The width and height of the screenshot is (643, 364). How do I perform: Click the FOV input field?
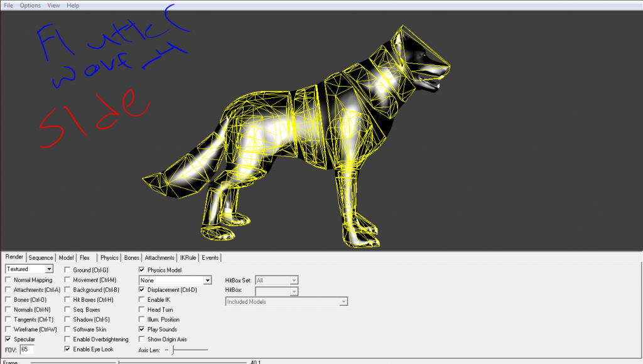pyautogui.click(x=27, y=349)
